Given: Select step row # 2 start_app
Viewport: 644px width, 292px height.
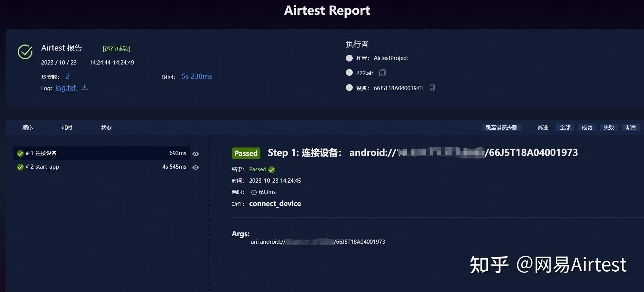Looking at the screenshot, I should coord(101,167).
